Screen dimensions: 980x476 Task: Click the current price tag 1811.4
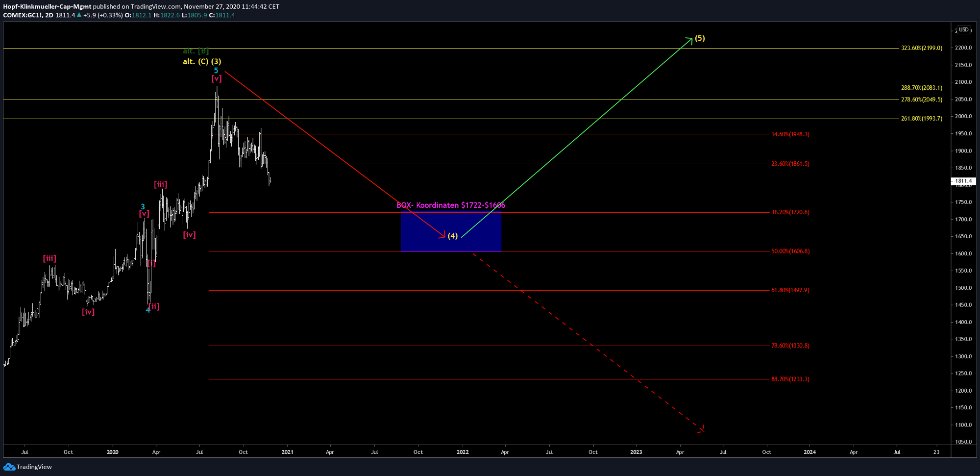[963, 181]
